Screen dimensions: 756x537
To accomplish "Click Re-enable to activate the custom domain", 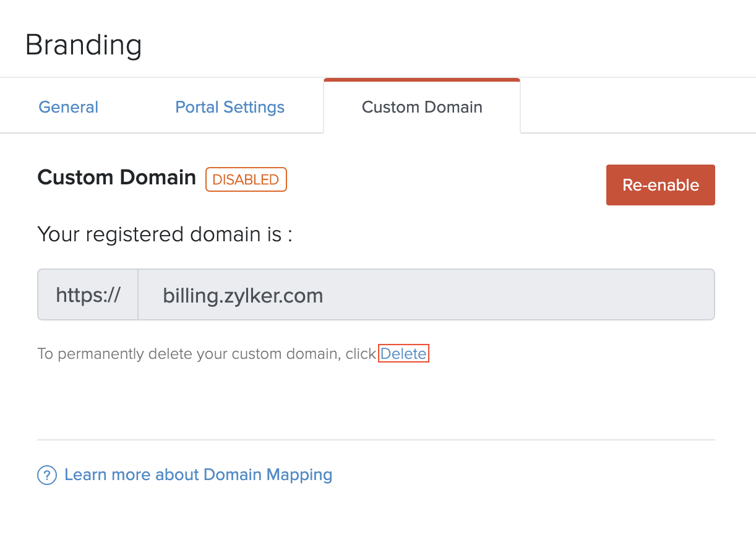I will pos(660,184).
